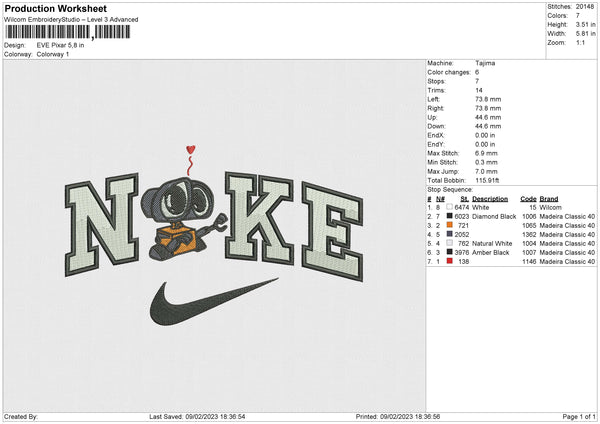The height and width of the screenshot is (424, 600).
Task: Click the barcode under the worksheet title
Action: (x=67, y=32)
